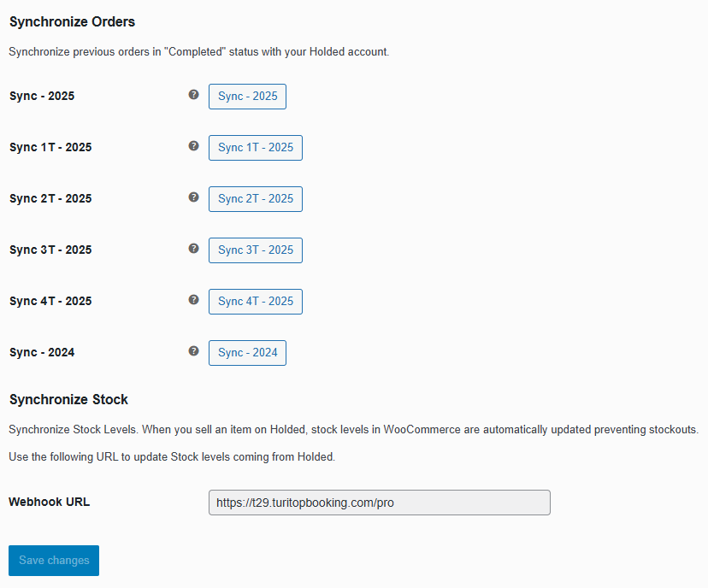The image size is (708, 588).
Task: Click the Sync 4T - 2025 button
Action: tap(255, 301)
